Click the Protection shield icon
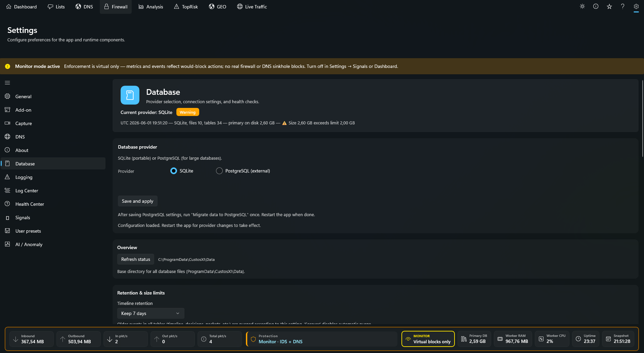 tap(253, 339)
